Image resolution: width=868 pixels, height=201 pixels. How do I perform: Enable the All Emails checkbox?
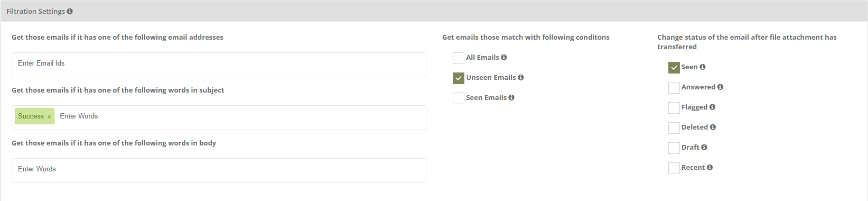[459, 58]
